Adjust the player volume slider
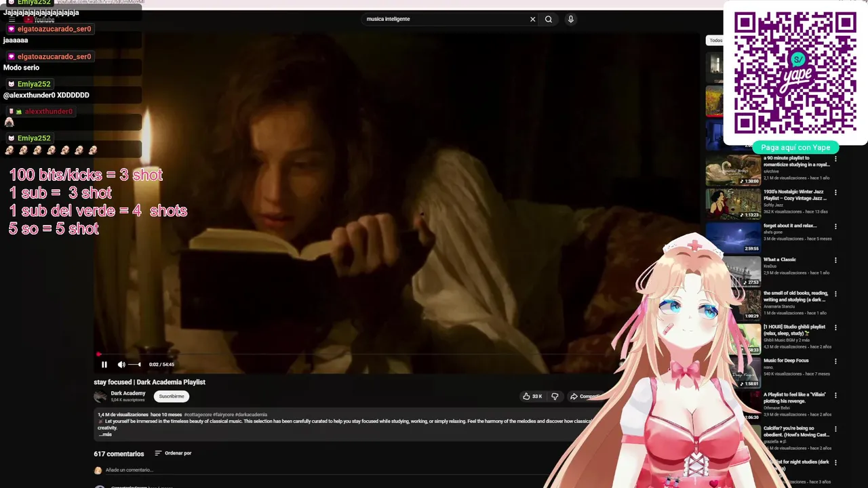The width and height of the screenshot is (868, 488). coord(134,365)
